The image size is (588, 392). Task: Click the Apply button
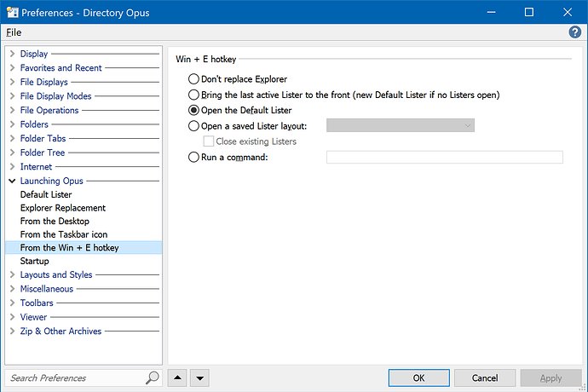pyautogui.click(x=551, y=378)
